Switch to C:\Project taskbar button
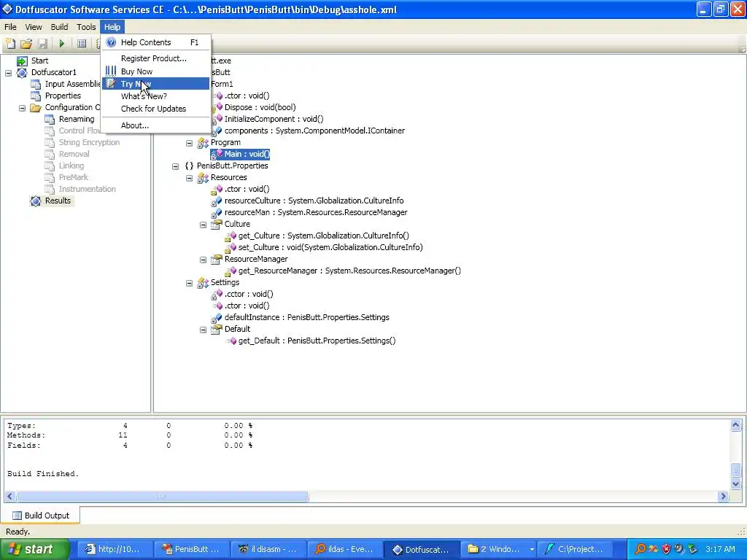The image size is (747, 560). (x=576, y=549)
